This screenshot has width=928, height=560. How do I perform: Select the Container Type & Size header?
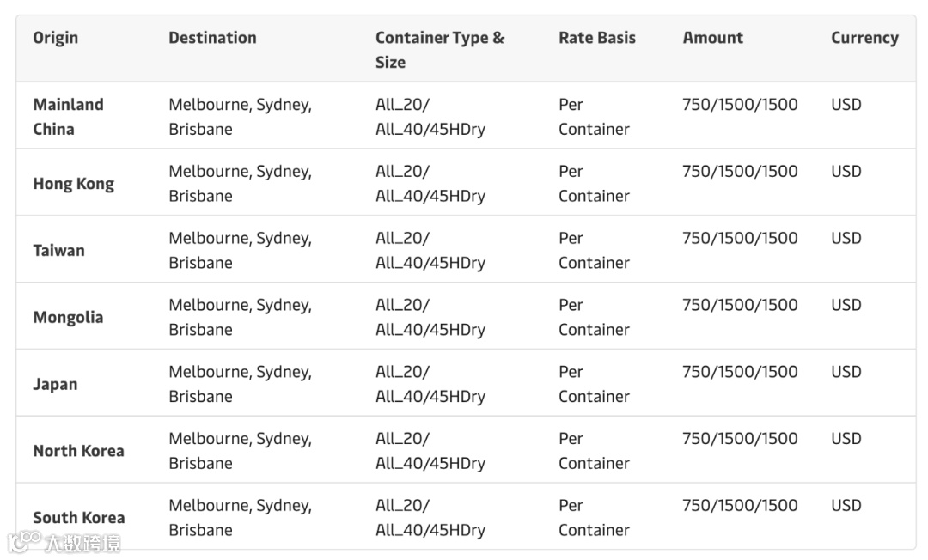pyautogui.click(x=440, y=50)
